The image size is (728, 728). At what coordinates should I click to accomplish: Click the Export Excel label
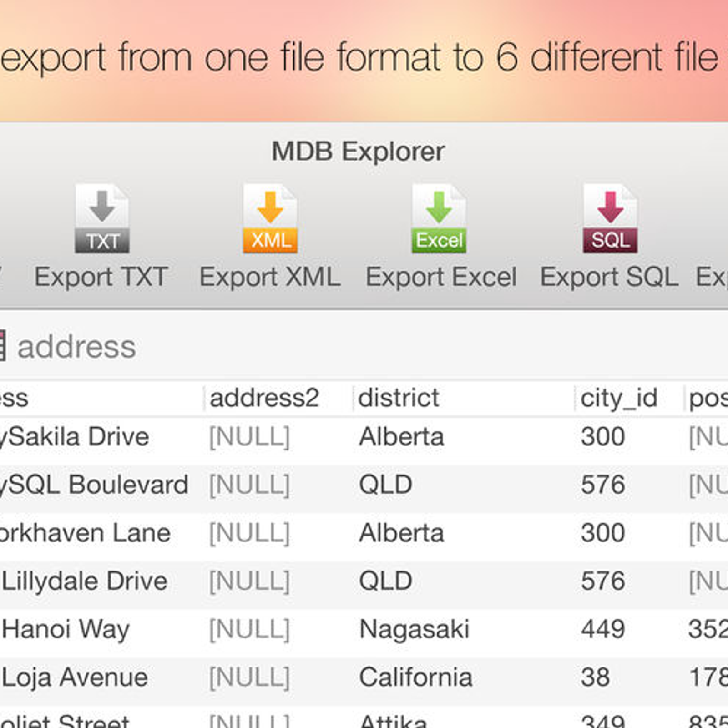click(x=441, y=277)
